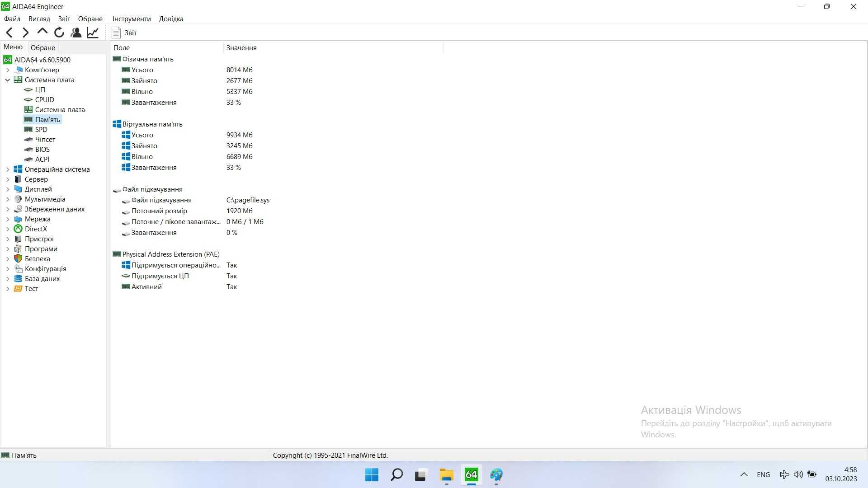
Task: Click the База даних database icon
Action: point(18,279)
